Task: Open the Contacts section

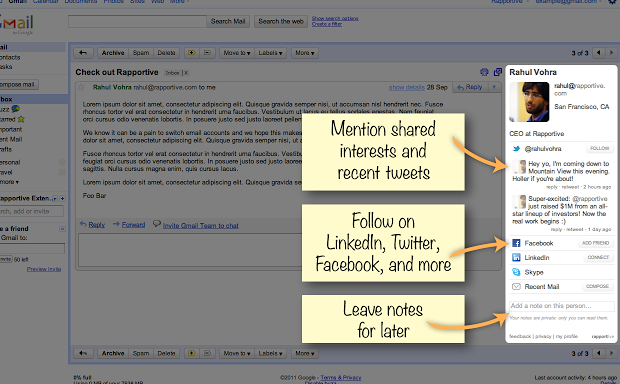Action: [10, 57]
